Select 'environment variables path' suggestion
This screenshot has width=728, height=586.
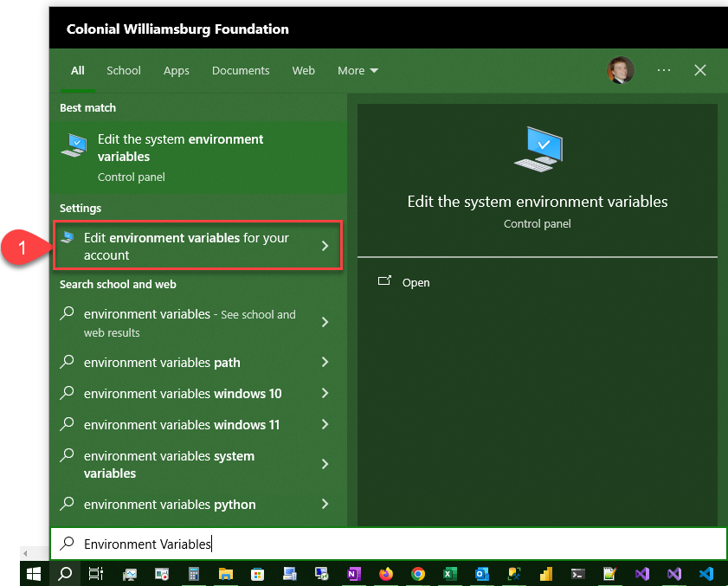[162, 362]
